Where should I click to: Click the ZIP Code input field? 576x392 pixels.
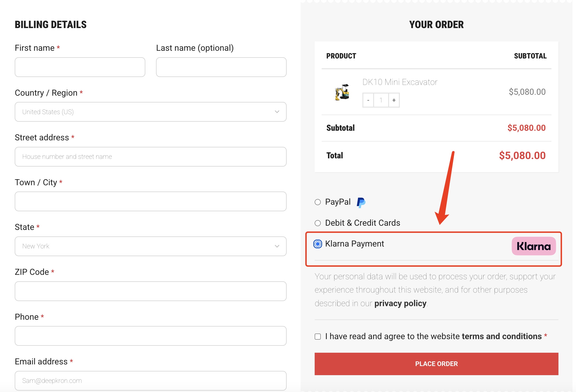click(x=150, y=291)
